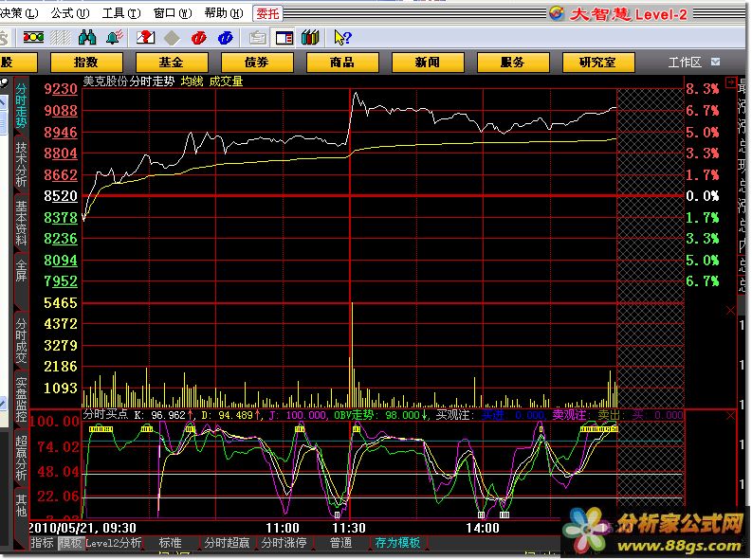The height and width of the screenshot is (560, 752).
Task: Switch to the 技术分析 side tab
Action: tap(21, 163)
